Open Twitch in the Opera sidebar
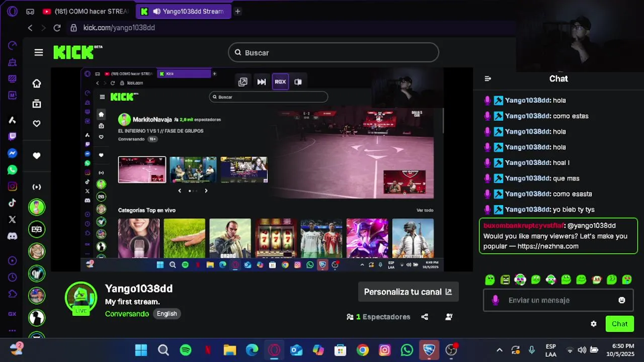644x362 pixels. [x=13, y=136]
